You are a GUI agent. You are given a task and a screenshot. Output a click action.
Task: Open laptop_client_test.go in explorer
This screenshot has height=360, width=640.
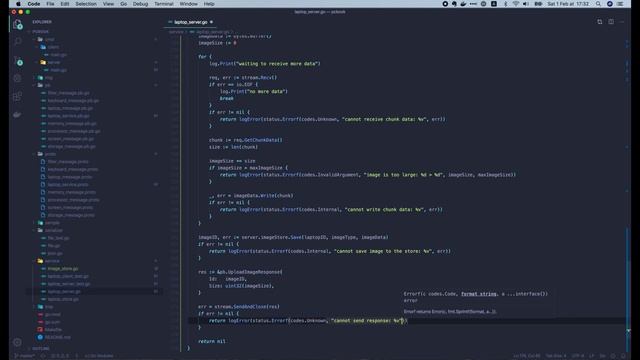pos(68,276)
